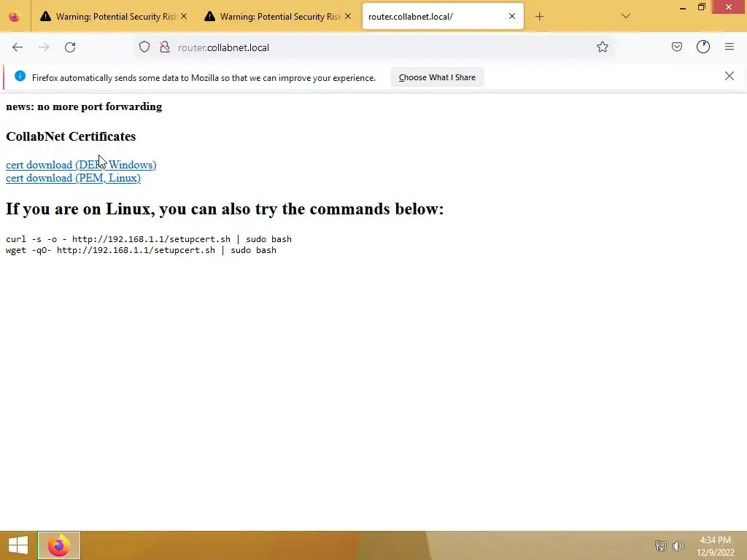Open Save to Pocket icon

tap(676, 47)
